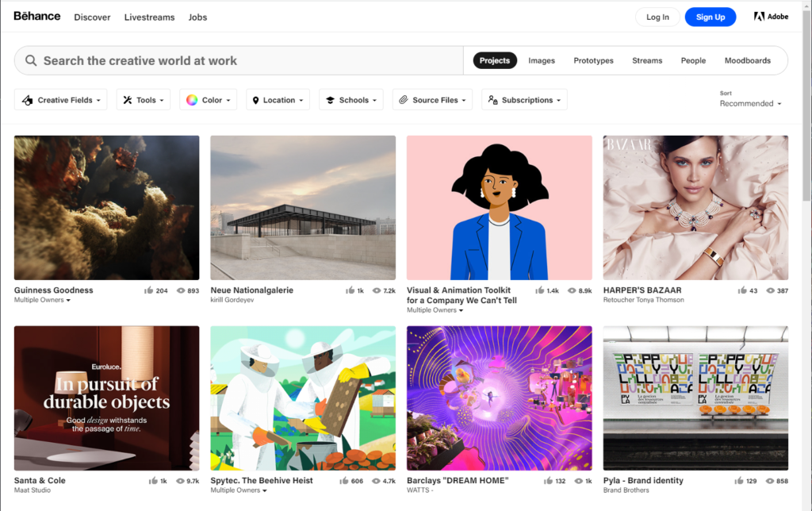Viewport: 812px width, 511px height.
Task: Switch to the Moodboards tab
Action: coord(748,60)
